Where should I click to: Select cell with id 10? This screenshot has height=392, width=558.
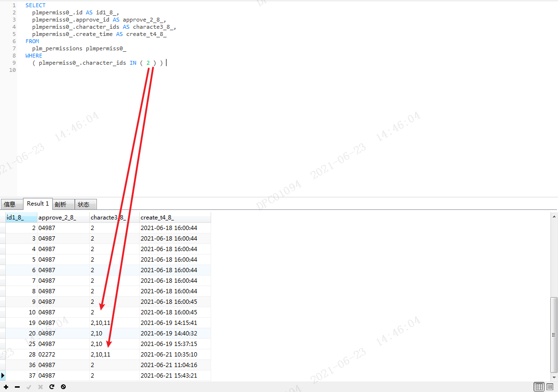click(22, 312)
